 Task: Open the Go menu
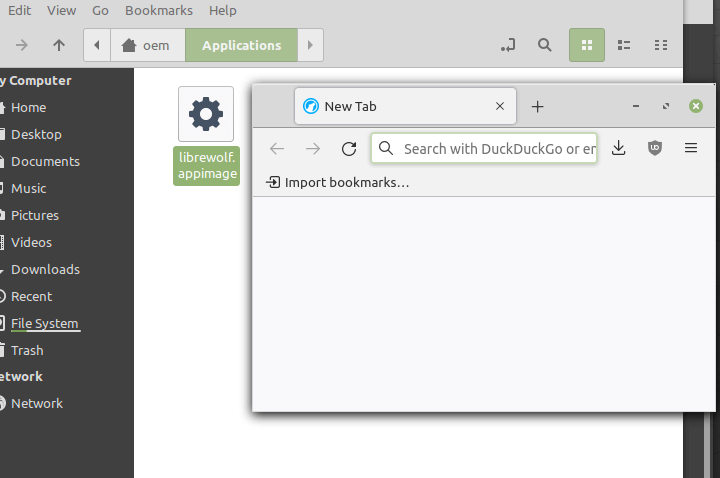(x=100, y=10)
